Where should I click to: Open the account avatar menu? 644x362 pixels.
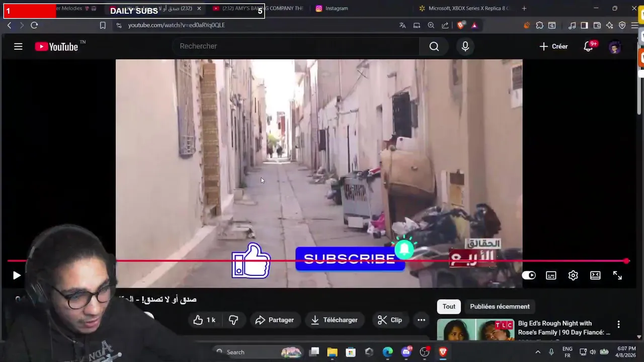614,47
